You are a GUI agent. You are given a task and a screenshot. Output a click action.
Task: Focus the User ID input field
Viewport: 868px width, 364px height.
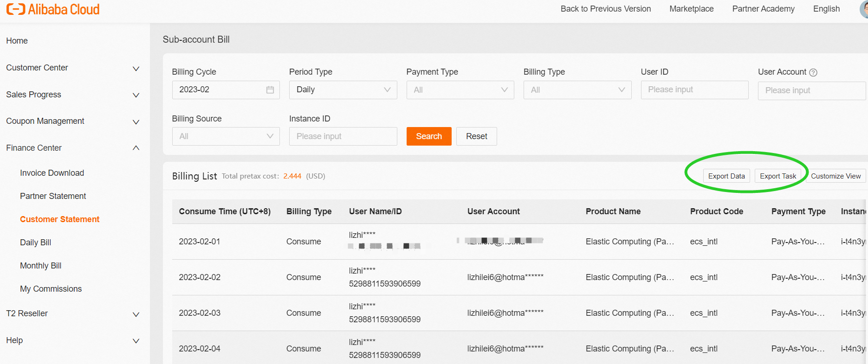pyautogui.click(x=695, y=89)
